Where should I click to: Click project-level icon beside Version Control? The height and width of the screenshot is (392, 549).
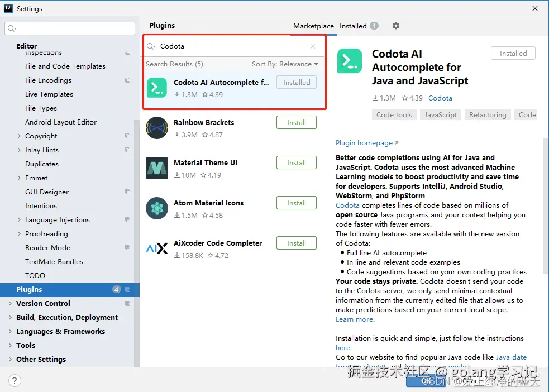(x=127, y=303)
